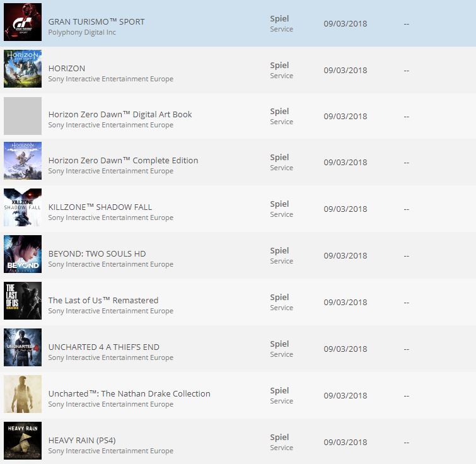Select Spiel Service type in the Uncharted 4 row
Screen dimensions: 476x464
pos(281,349)
